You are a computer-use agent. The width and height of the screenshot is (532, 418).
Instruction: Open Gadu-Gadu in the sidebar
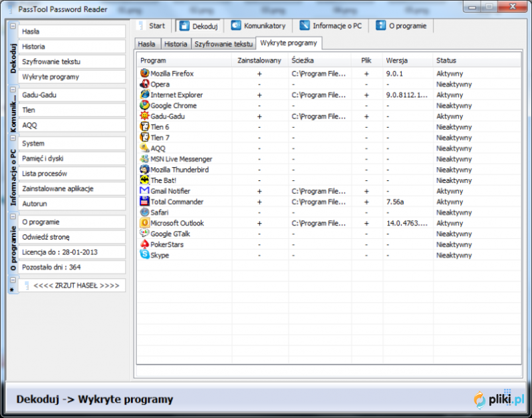(72, 95)
